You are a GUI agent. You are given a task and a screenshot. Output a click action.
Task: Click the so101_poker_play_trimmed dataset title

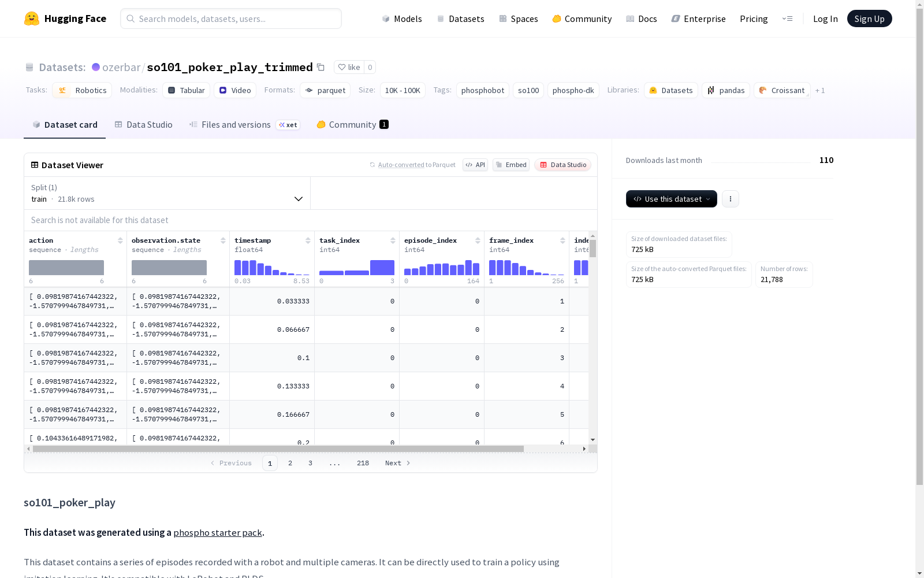pos(230,67)
